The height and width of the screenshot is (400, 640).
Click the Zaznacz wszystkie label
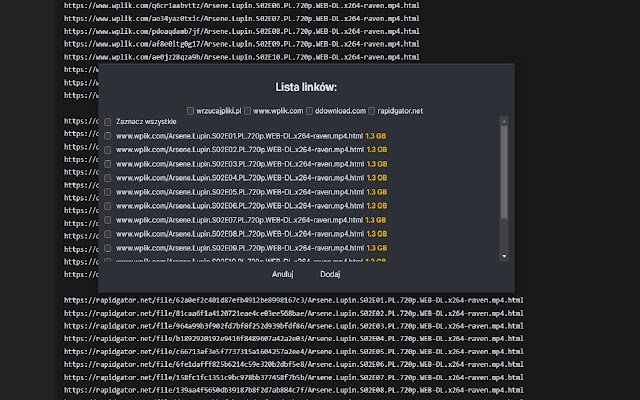[x=146, y=122]
